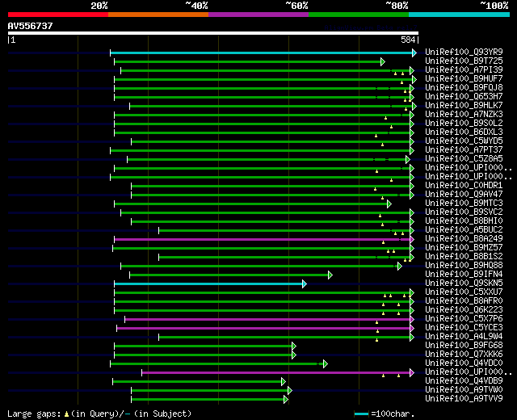Click the UniRef100_A4L9W4 hit name
517x420 pixels.
pyautogui.click(x=464, y=337)
